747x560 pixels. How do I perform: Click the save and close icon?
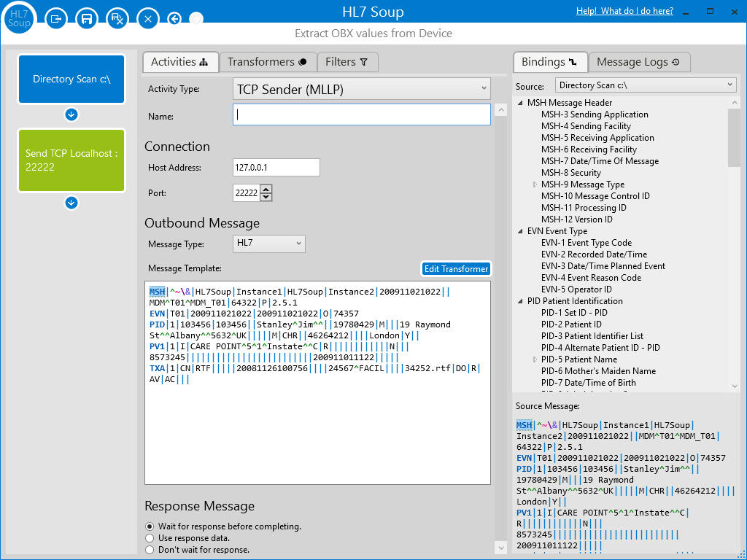click(x=117, y=19)
